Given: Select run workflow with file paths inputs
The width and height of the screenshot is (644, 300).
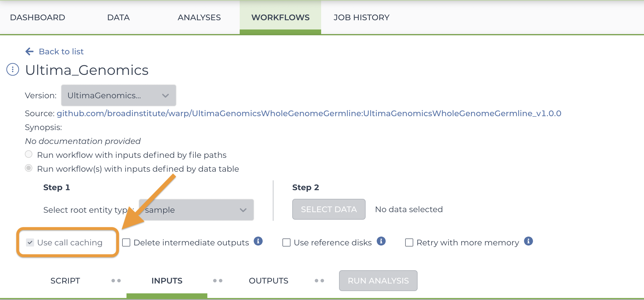Looking at the screenshot, I should tap(29, 154).
